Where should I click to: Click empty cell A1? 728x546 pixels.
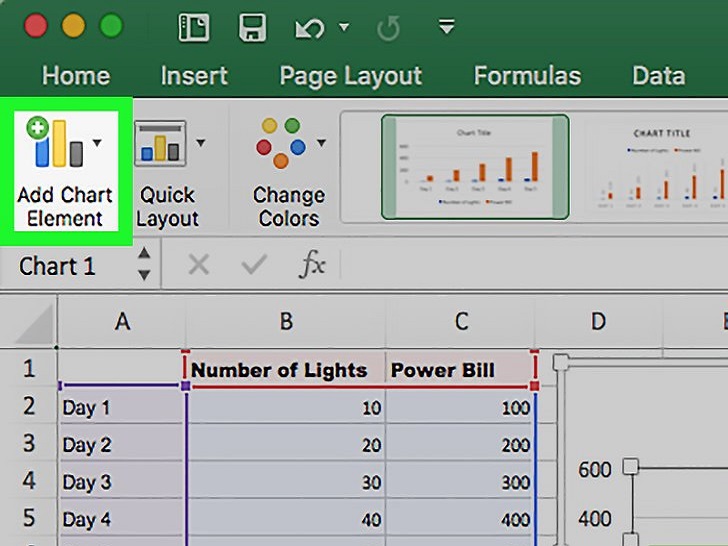pyautogui.click(x=122, y=368)
